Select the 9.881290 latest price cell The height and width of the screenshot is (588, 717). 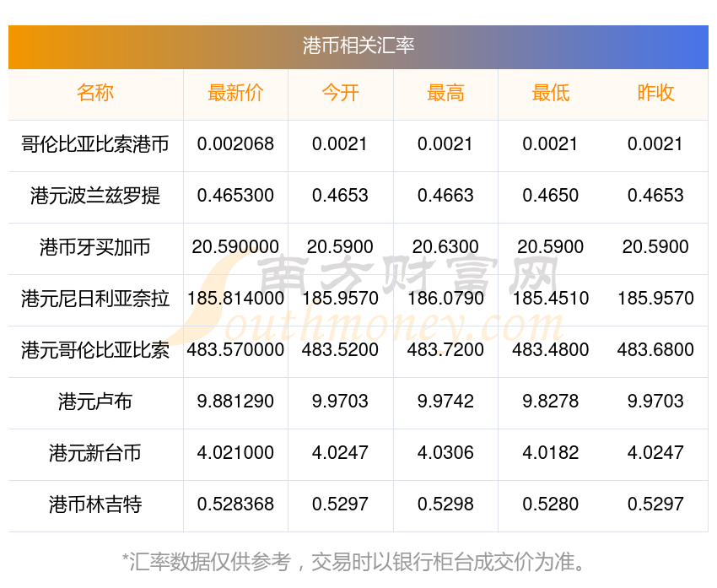click(x=235, y=402)
